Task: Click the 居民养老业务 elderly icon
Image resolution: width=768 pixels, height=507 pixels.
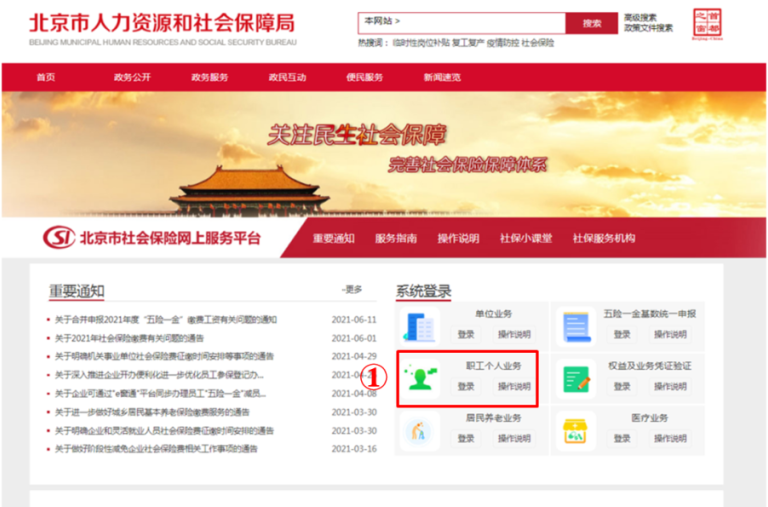Action: [x=418, y=432]
